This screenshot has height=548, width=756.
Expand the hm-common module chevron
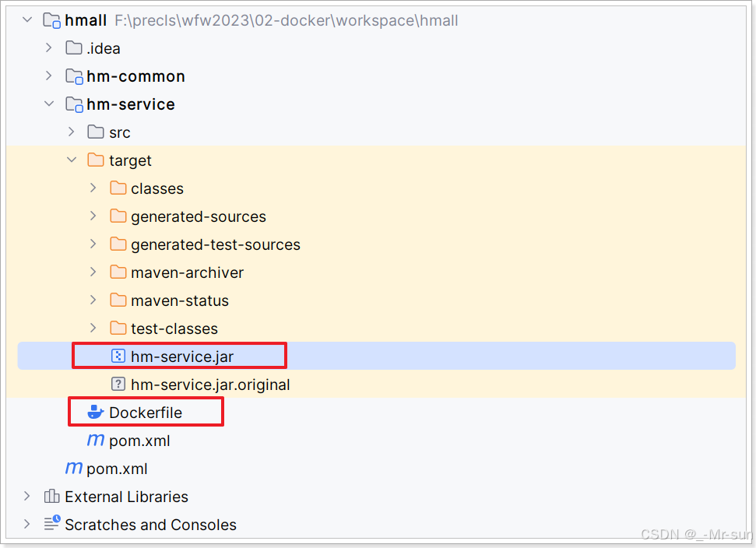49,76
